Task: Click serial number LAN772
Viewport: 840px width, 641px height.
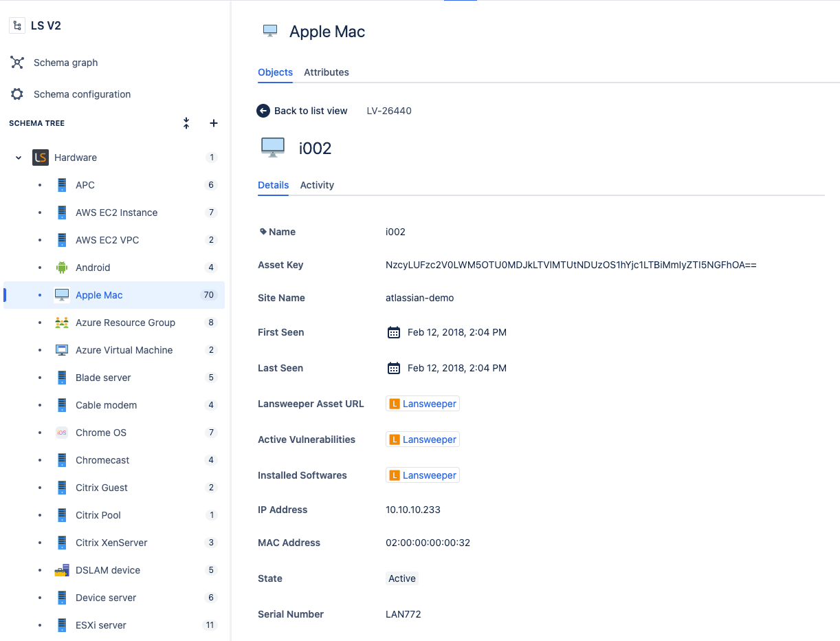Action: click(404, 614)
